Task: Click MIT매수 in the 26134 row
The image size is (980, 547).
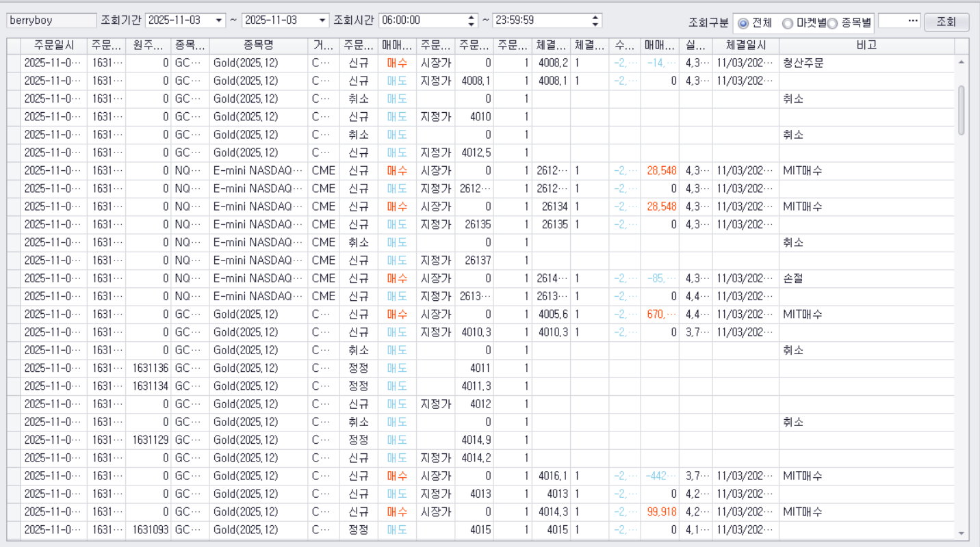Action: click(803, 206)
